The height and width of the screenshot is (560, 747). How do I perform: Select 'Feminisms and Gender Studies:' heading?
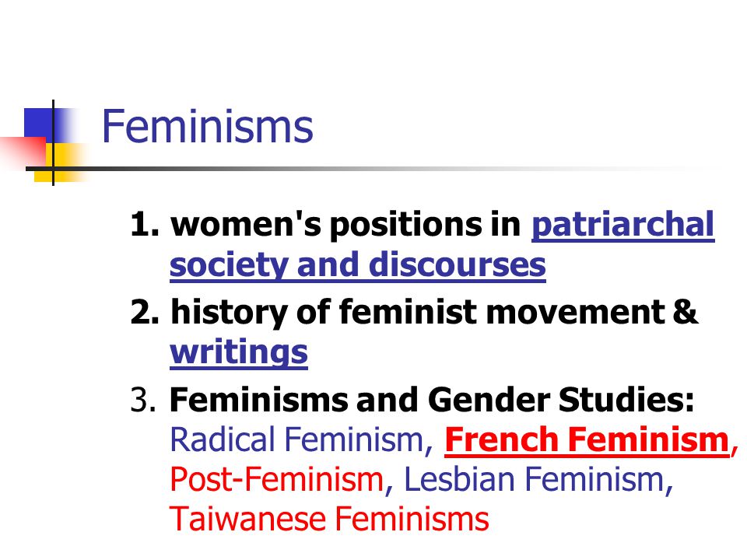click(x=432, y=400)
